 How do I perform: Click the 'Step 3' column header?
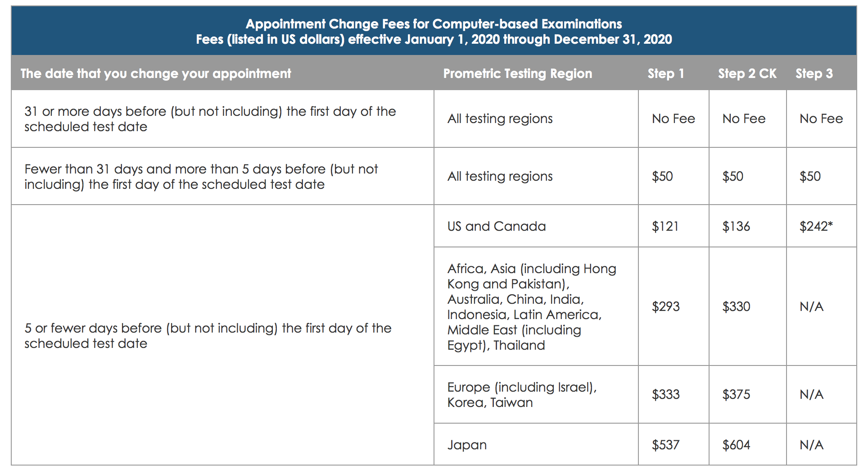tap(814, 73)
